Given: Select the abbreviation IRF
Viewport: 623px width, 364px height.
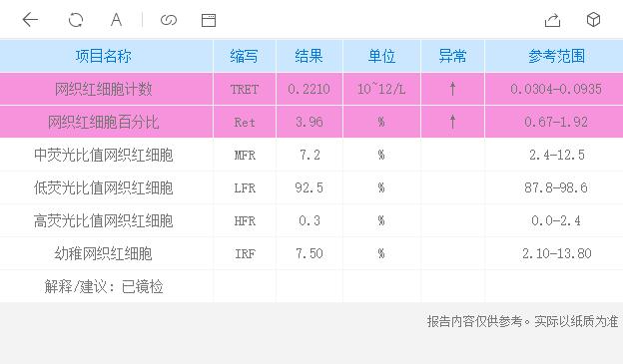Looking at the screenshot, I should pos(245,254).
